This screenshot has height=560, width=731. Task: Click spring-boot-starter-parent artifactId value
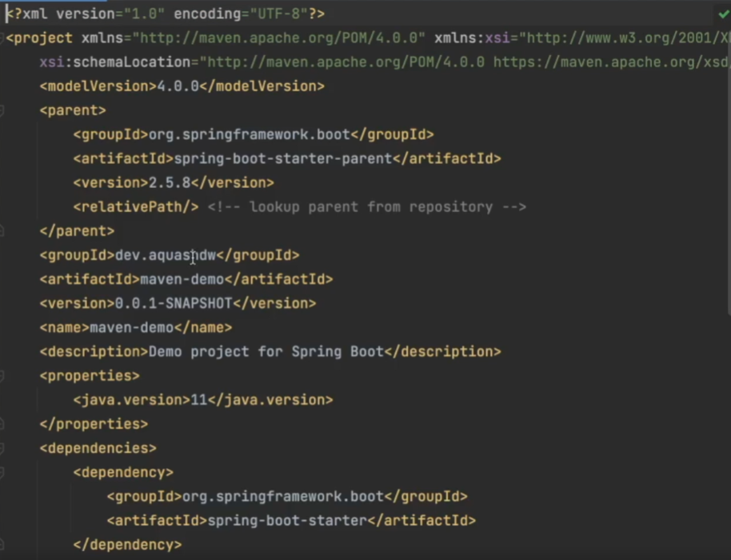tap(283, 158)
